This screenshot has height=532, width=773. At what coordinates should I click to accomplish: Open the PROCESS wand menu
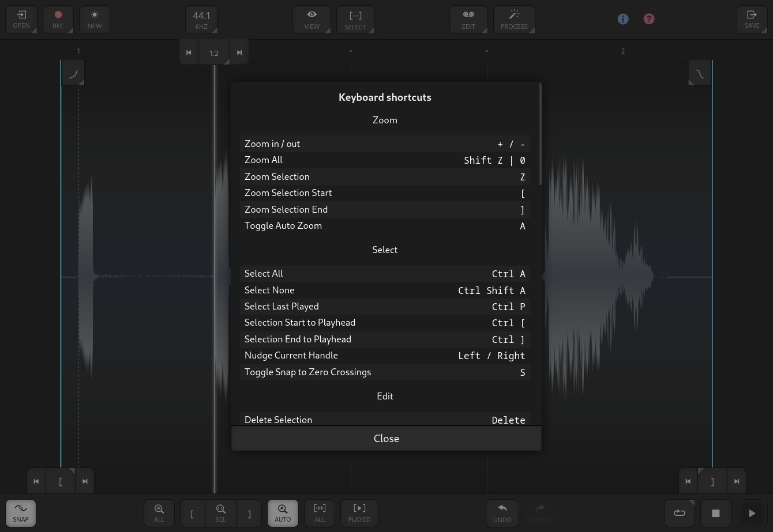[514, 20]
